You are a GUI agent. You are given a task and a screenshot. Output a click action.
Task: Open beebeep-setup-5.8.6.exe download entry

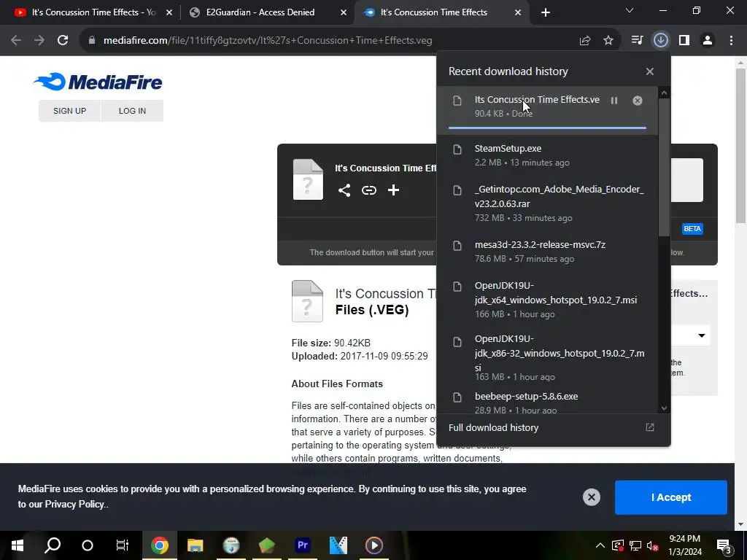(x=547, y=401)
